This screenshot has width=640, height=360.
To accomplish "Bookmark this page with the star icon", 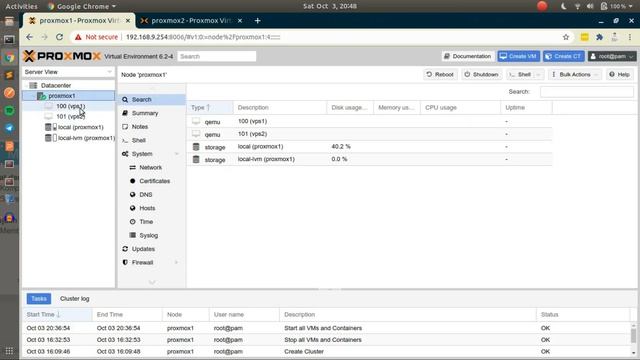I will [566, 37].
